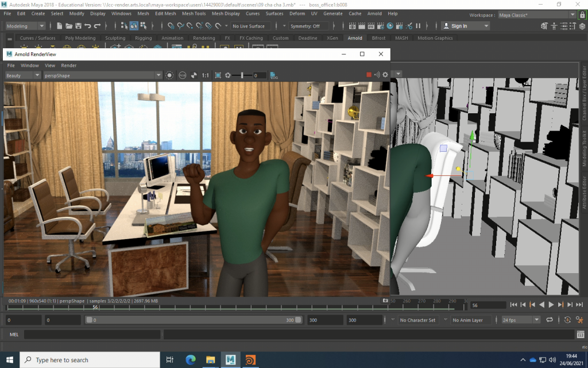Expand the Beauty AOV dropdown

[x=23, y=75]
